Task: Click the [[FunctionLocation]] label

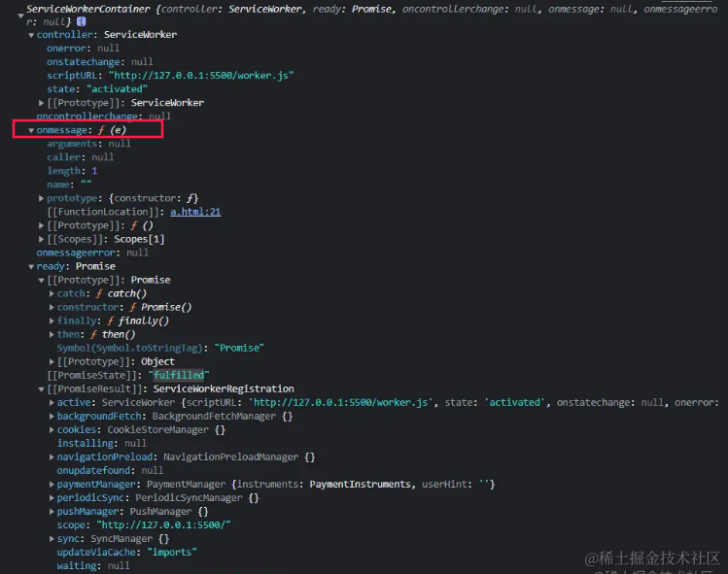Action: click(105, 212)
